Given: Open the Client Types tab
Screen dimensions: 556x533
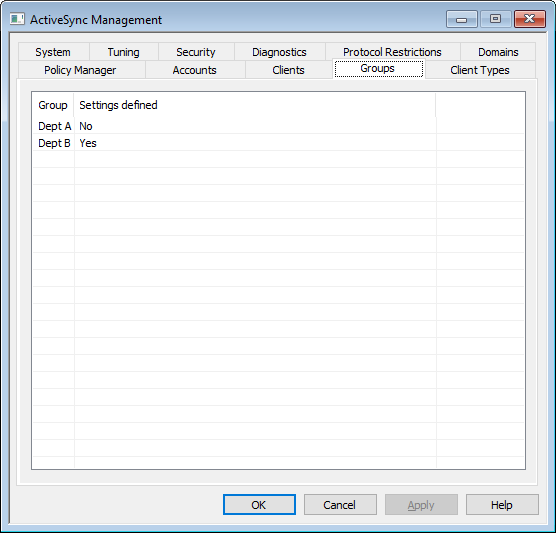Looking at the screenshot, I should point(480,70).
